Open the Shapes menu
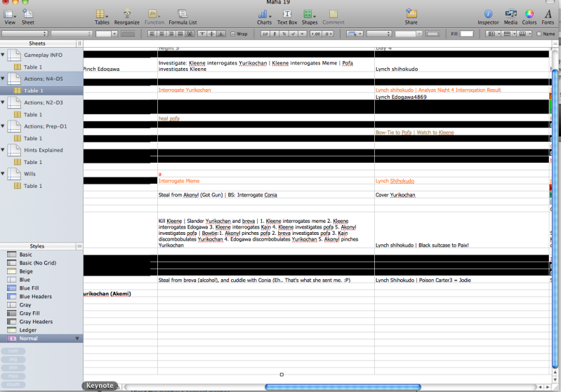The image size is (561, 392). coord(309,14)
